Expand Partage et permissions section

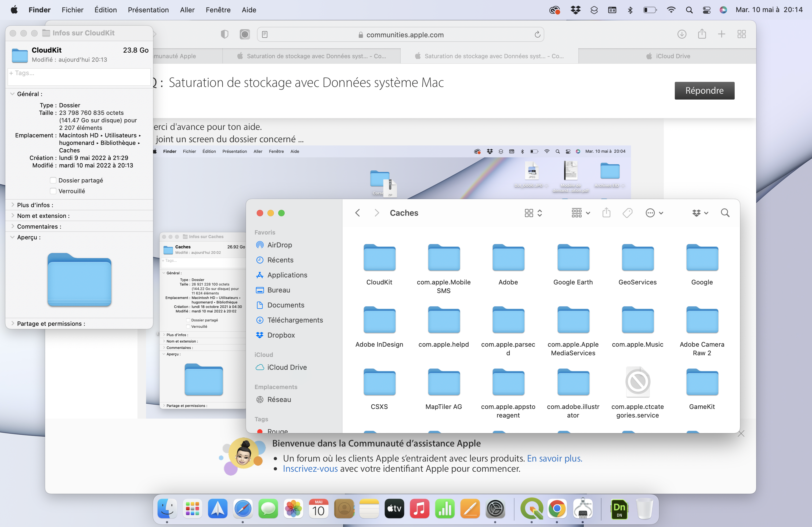click(x=13, y=324)
